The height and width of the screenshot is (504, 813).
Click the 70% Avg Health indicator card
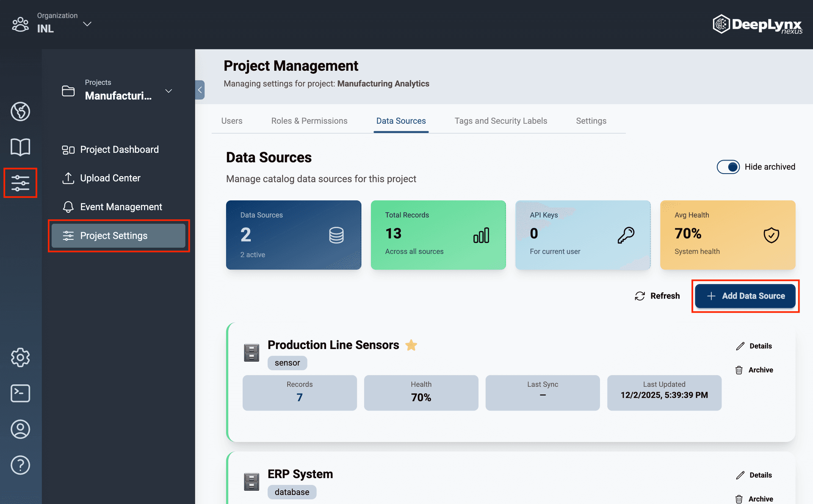coord(727,235)
